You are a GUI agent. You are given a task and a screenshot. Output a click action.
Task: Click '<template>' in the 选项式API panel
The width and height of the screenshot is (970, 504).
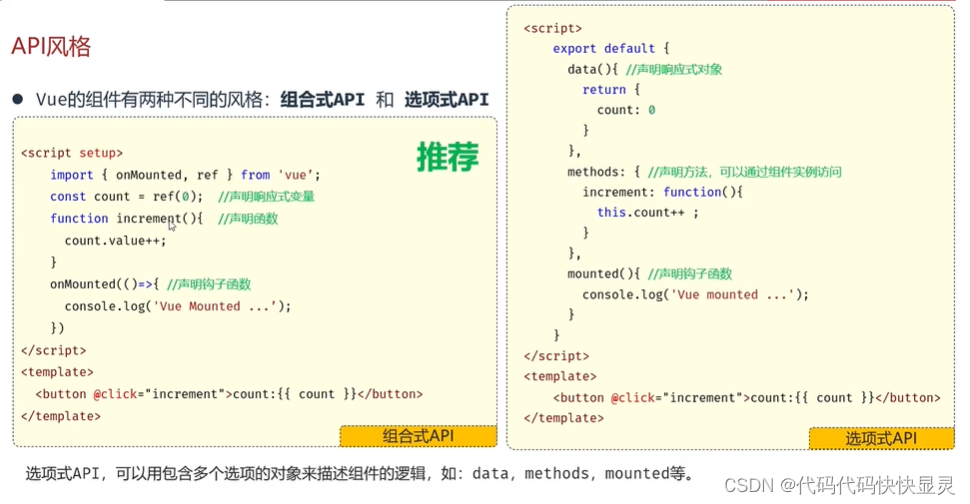coord(560,377)
